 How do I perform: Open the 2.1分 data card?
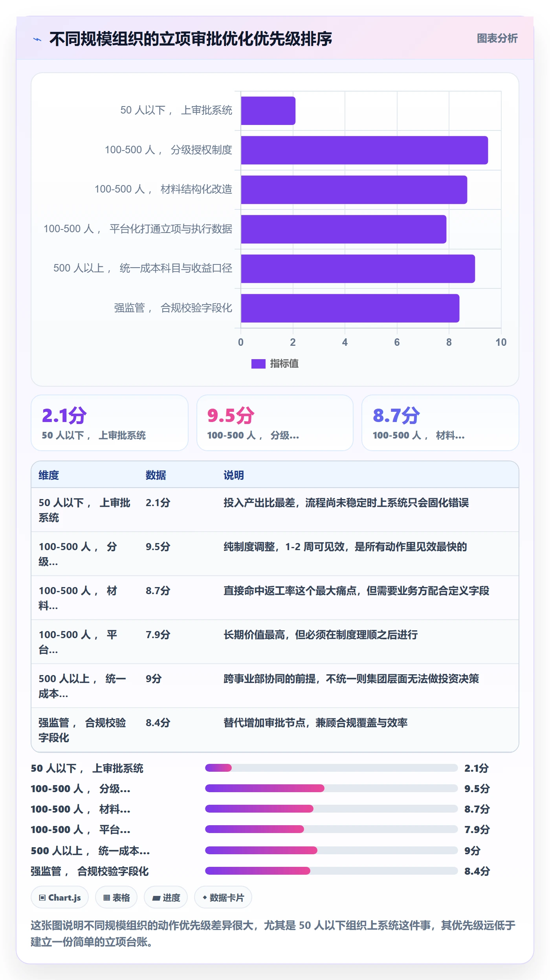pyautogui.click(x=110, y=423)
